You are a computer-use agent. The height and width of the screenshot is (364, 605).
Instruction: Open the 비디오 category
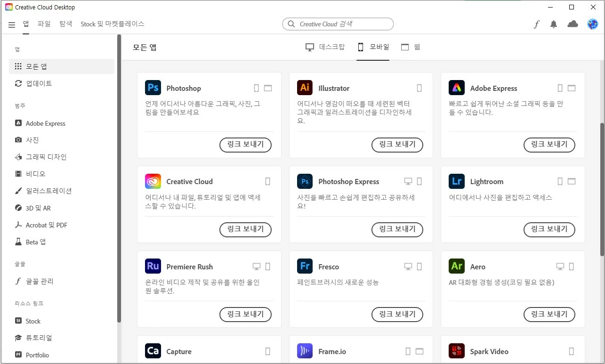click(x=62, y=174)
